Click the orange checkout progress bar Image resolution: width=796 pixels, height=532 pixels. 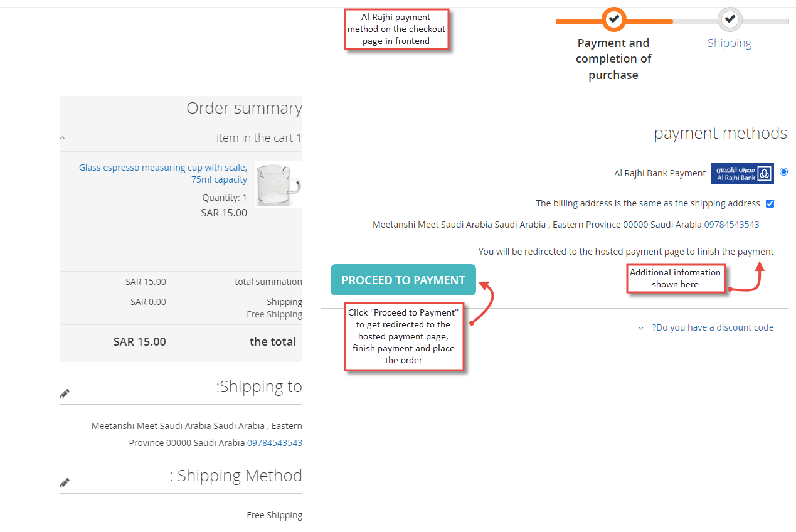point(613,21)
